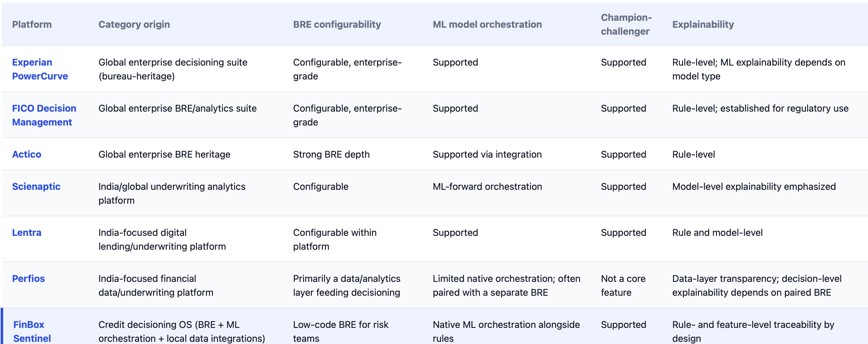Open the FinBox Sentinel link
This screenshot has width=868, height=344.
tap(32, 331)
